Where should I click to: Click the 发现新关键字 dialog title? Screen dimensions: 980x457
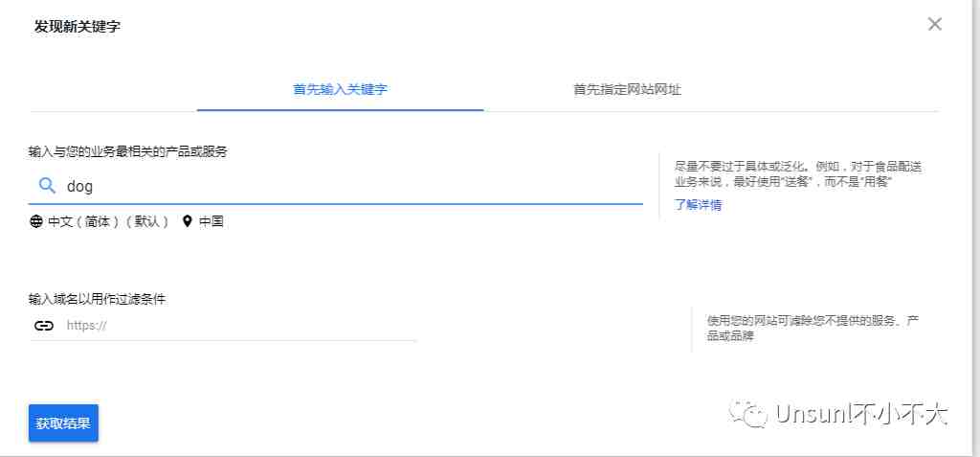78,27
